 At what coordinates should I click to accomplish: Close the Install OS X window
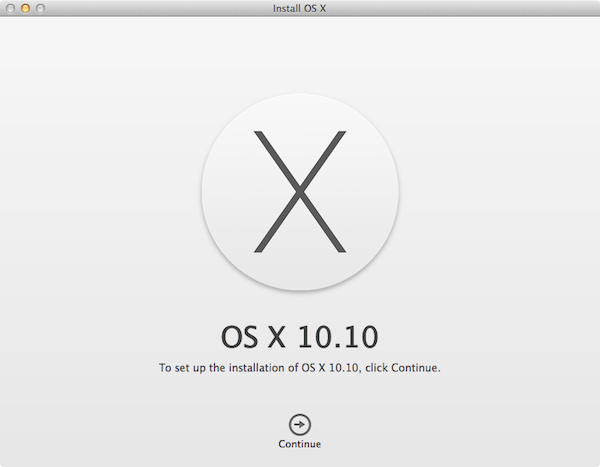[x=10, y=8]
